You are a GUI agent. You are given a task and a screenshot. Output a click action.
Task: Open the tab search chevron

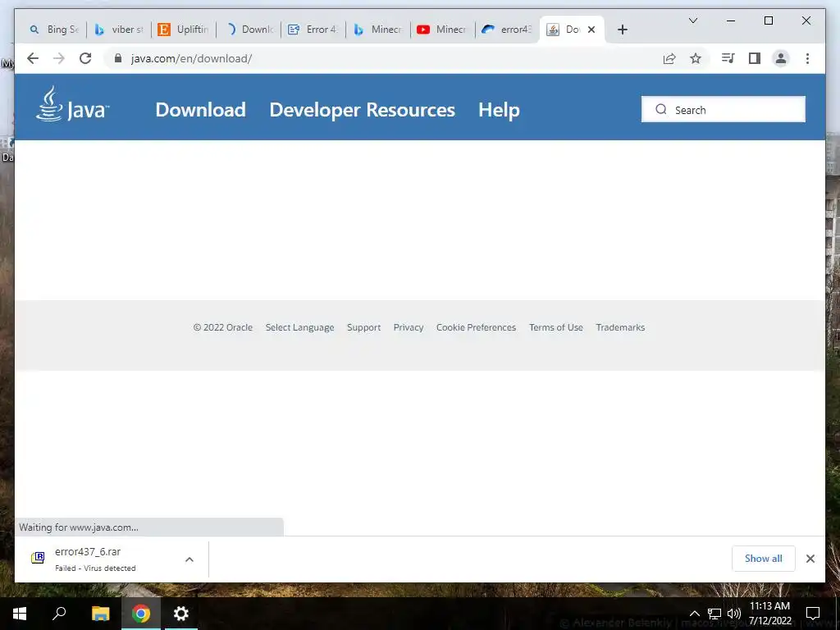(x=692, y=21)
